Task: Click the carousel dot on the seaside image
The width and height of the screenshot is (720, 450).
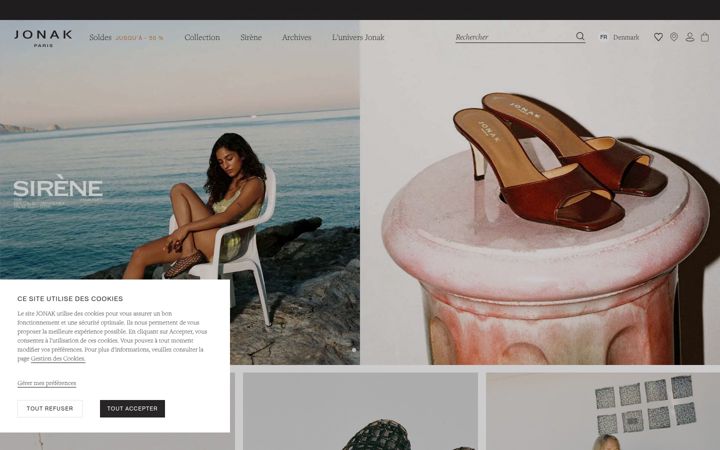Action: coord(354,350)
